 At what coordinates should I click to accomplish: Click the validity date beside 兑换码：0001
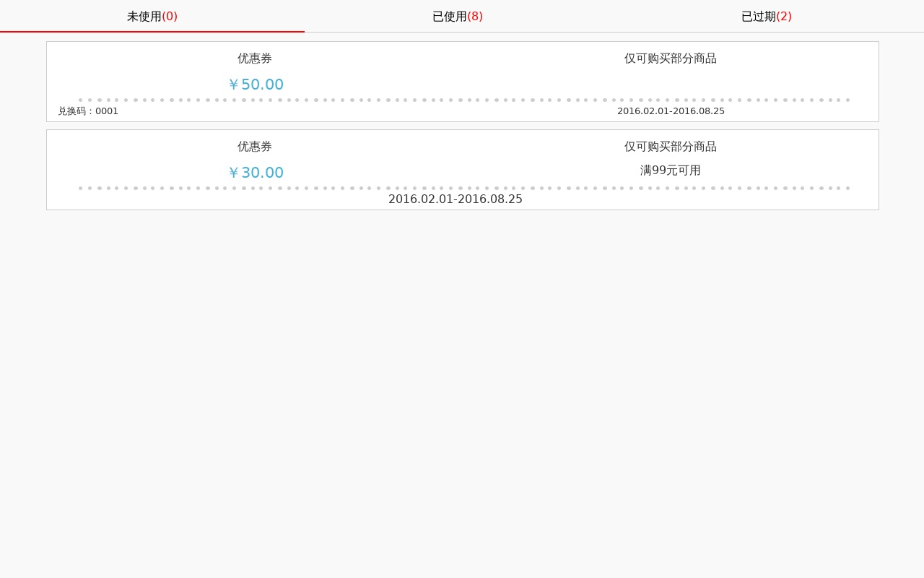tap(671, 111)
